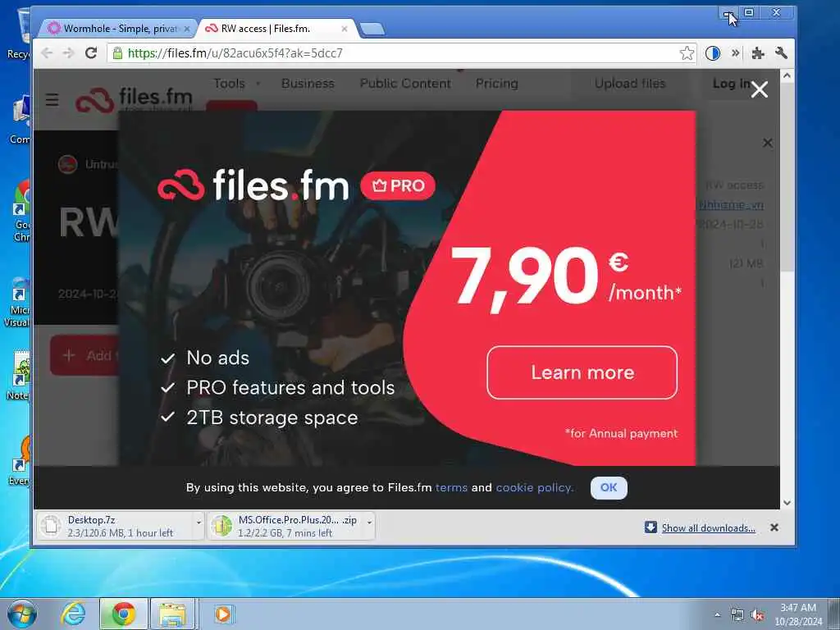This screenshot has width=840, height=630.
Task: Click the PRO crown badge
Action: (x=398, y=185)
